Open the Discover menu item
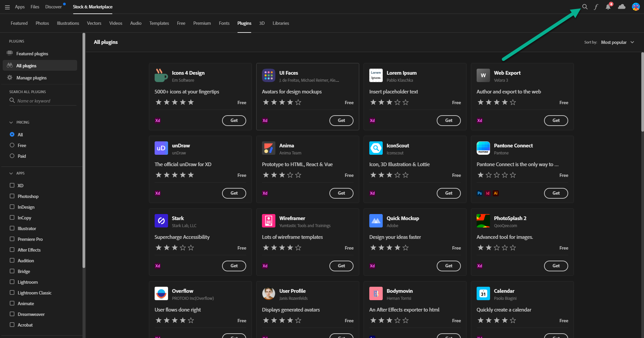 [x=54, y=7]
